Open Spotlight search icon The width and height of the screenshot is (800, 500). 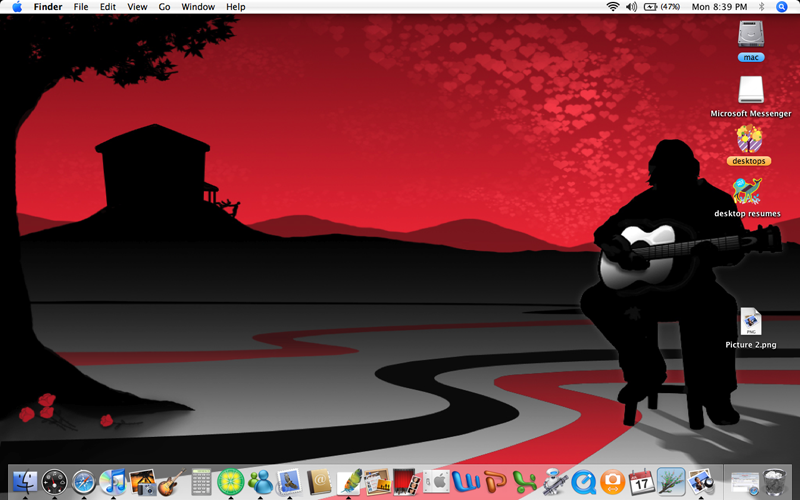click(782, 7)
